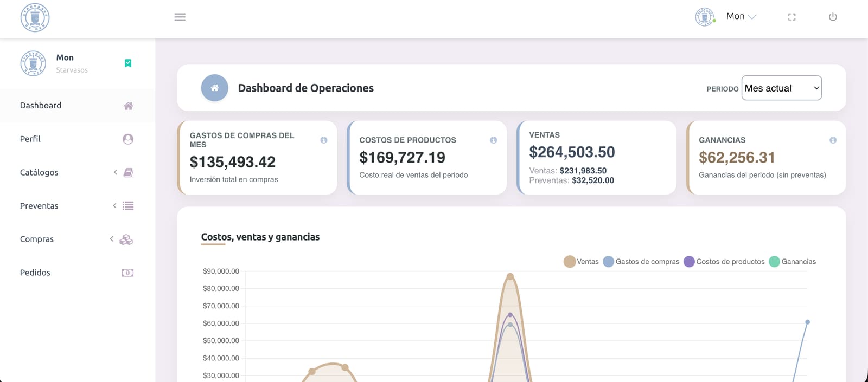Click the $135,493.42 purchases amount
868x382 pixels.
(233, 162)
